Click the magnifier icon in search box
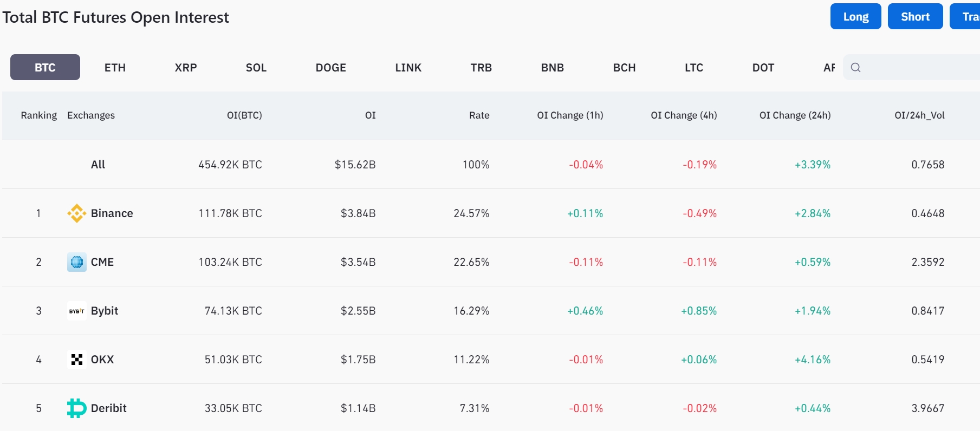The image size is (980, 431). 855,68
